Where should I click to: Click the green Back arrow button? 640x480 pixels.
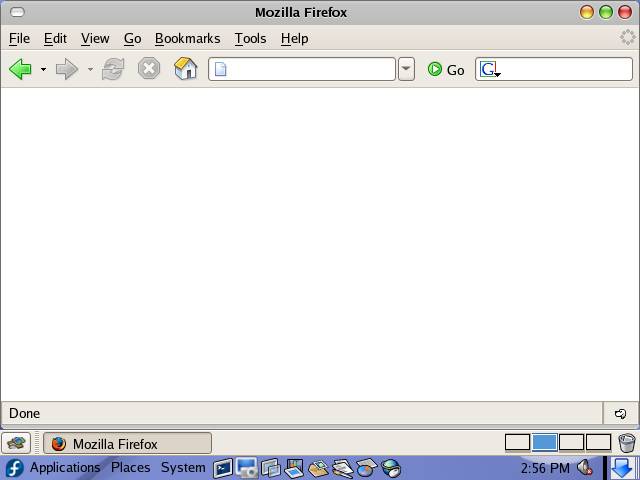pos(20,69)
